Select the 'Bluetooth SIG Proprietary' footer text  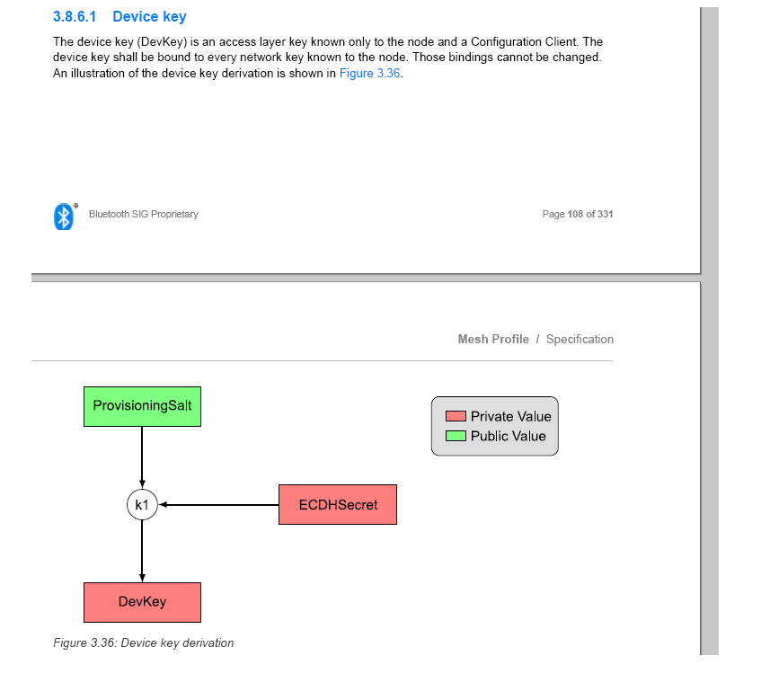click(x=144, y=214)
